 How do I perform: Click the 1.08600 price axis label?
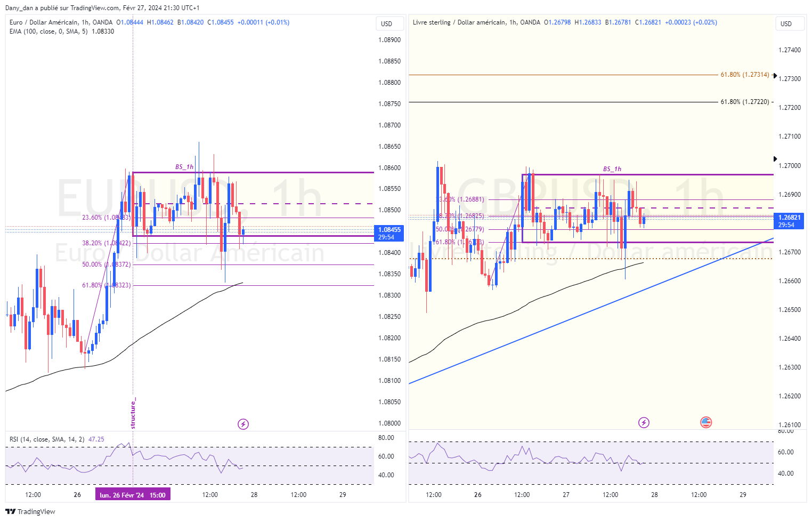(x=389, y=168)
